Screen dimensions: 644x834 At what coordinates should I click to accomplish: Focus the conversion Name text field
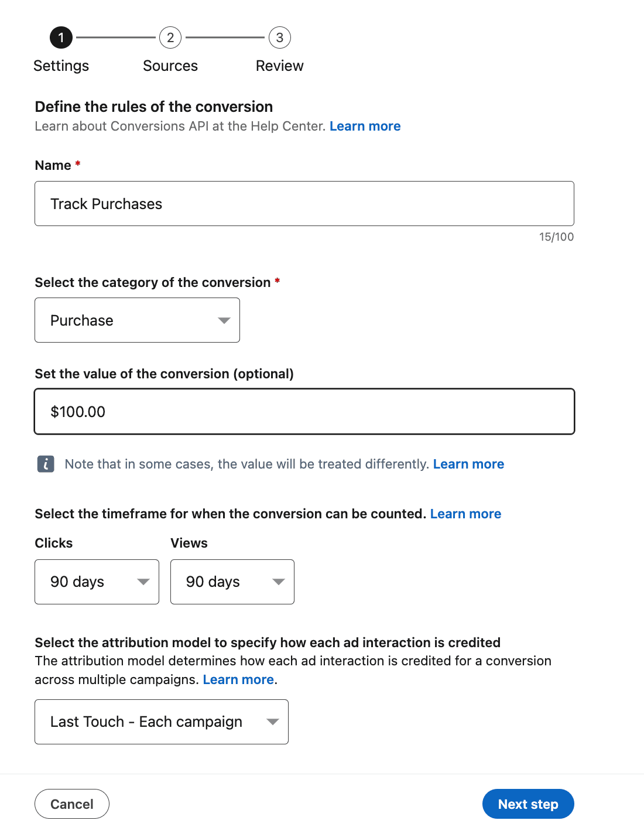(x=304, y=203)
